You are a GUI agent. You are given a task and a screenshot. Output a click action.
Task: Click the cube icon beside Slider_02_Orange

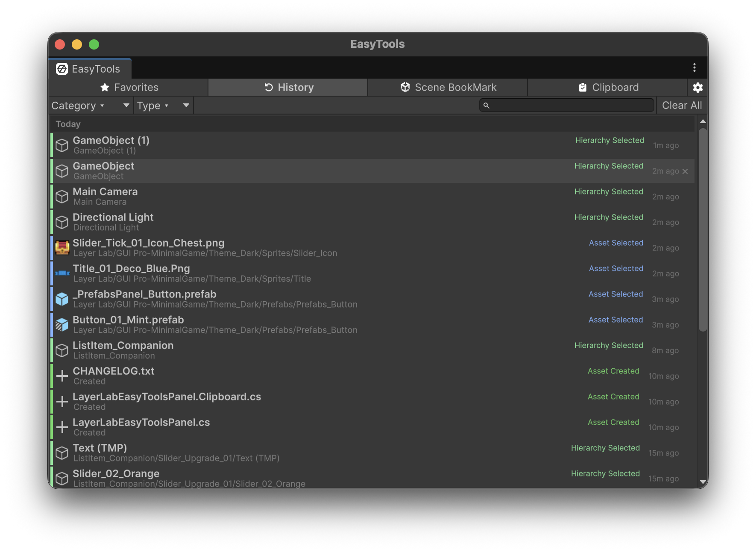point(62,479)
